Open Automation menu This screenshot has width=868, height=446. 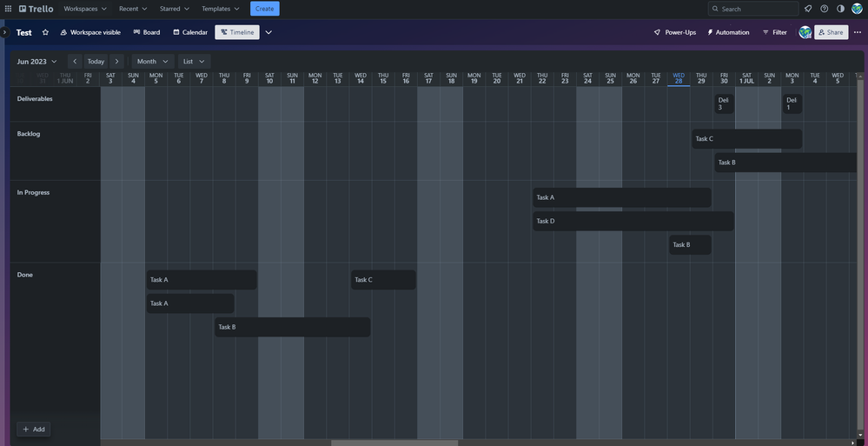point(728,32)
